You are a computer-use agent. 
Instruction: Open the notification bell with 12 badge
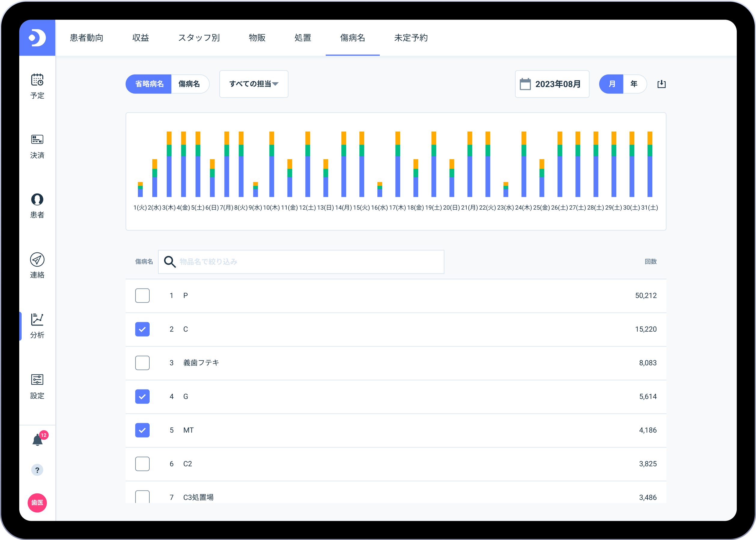click(x=38, y=440)
